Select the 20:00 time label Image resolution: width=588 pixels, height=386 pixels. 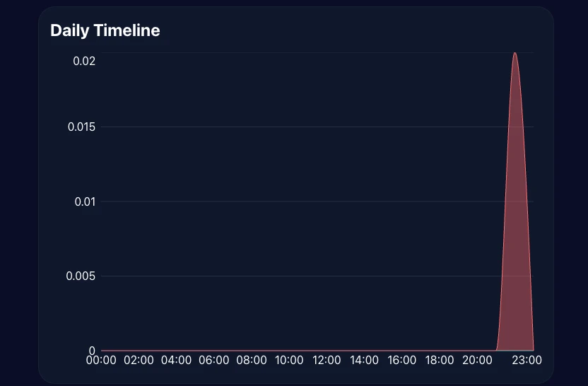(477, 360)
